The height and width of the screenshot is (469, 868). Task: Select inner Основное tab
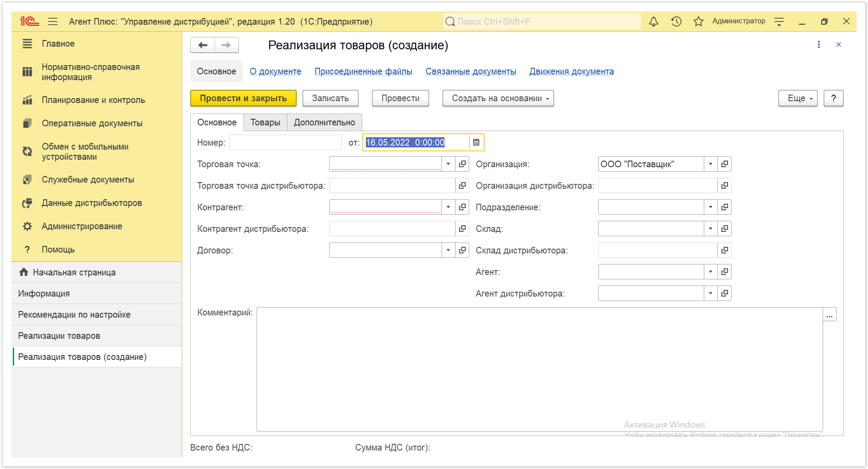(217, 122)
